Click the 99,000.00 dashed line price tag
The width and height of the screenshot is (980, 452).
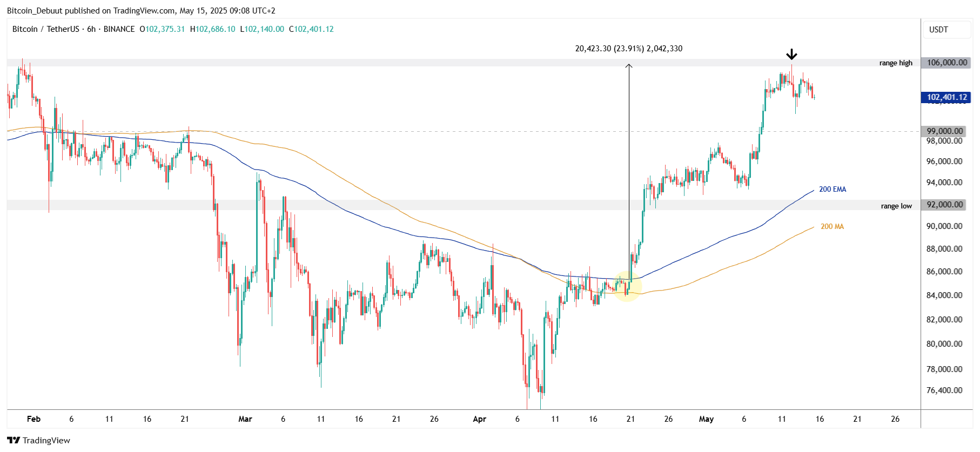point(944,131)
